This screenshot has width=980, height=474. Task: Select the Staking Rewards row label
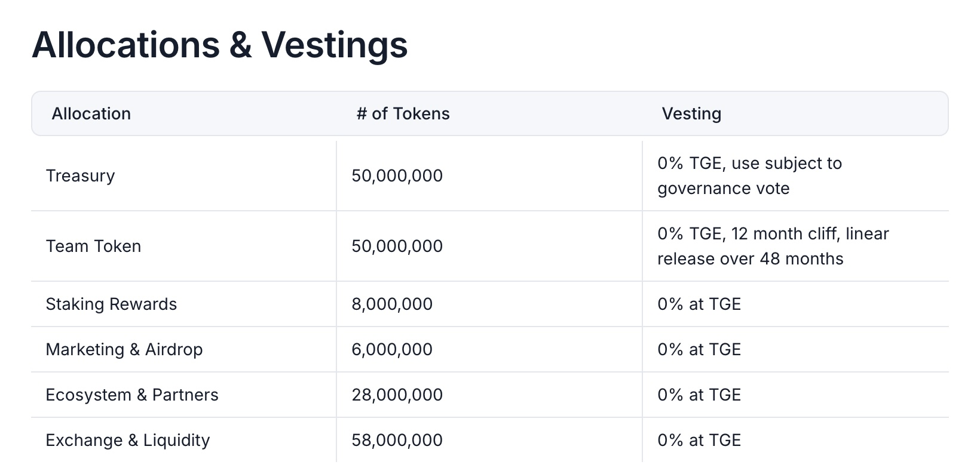click(111, 304)
